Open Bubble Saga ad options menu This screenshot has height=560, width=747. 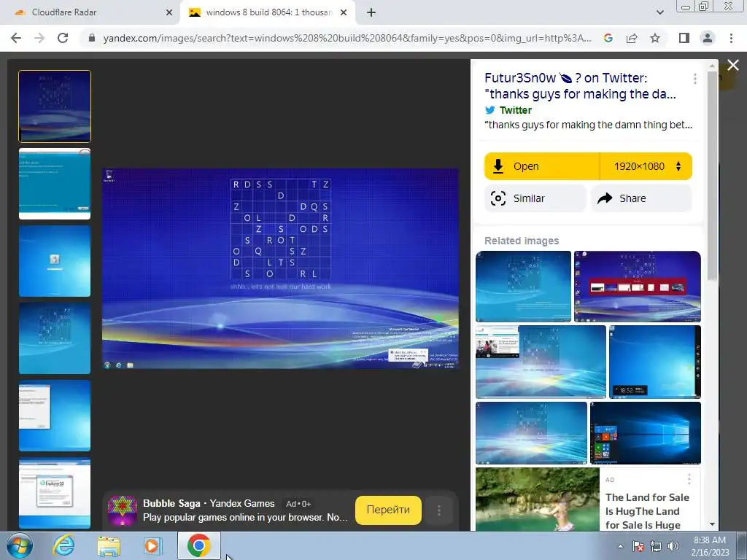coord(438,510)
